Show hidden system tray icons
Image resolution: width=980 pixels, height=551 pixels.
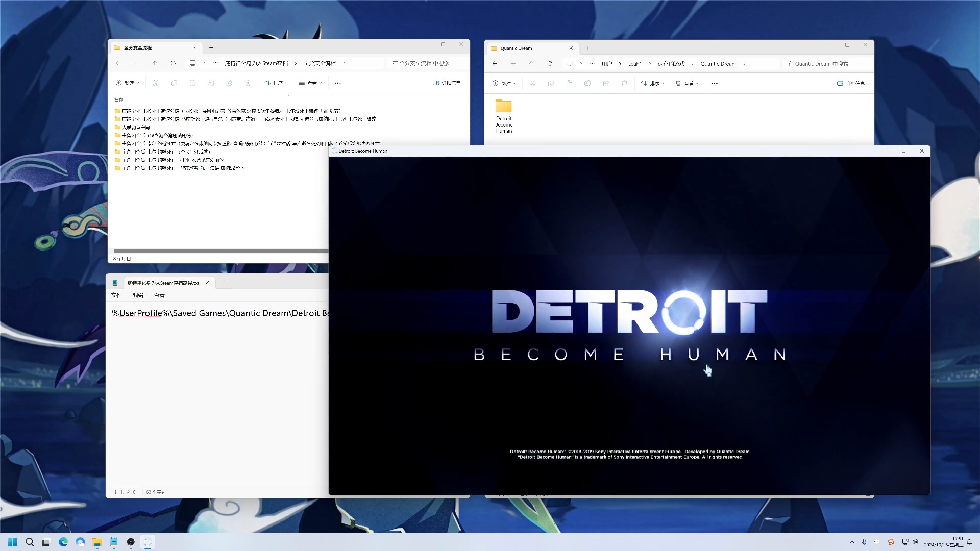click(x=851, y=542)
